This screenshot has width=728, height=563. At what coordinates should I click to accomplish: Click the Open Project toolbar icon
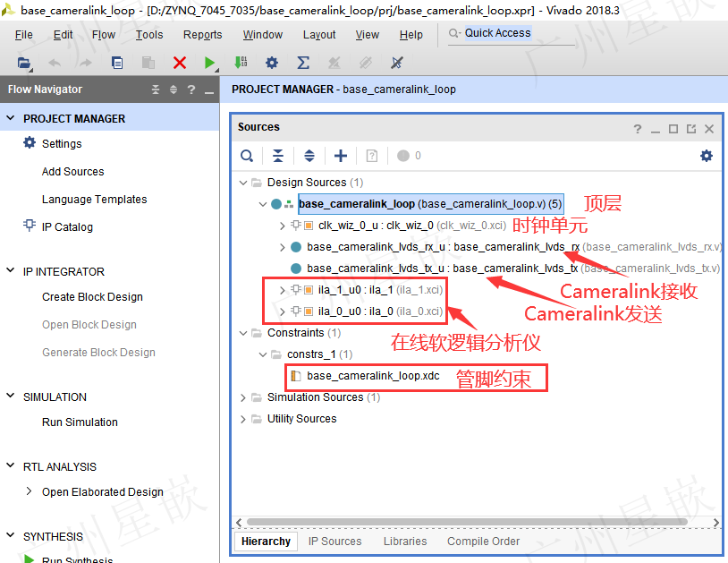(x=24, y=63)
